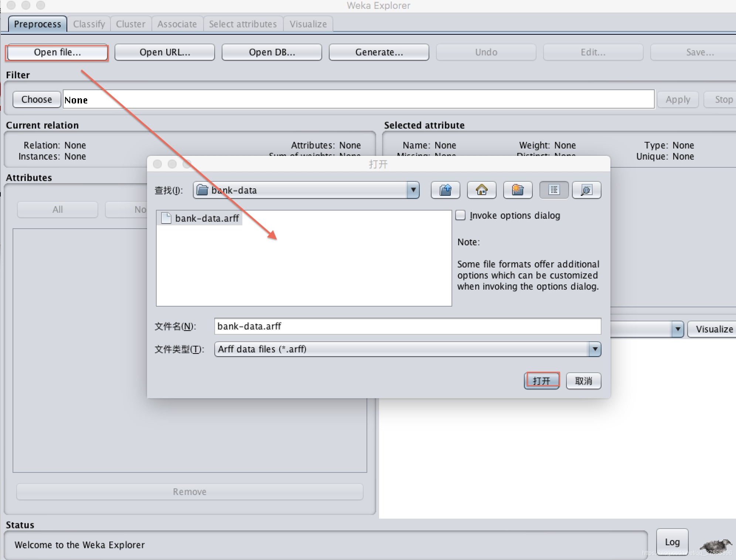Go up one folder level icon

pos(445,190)
